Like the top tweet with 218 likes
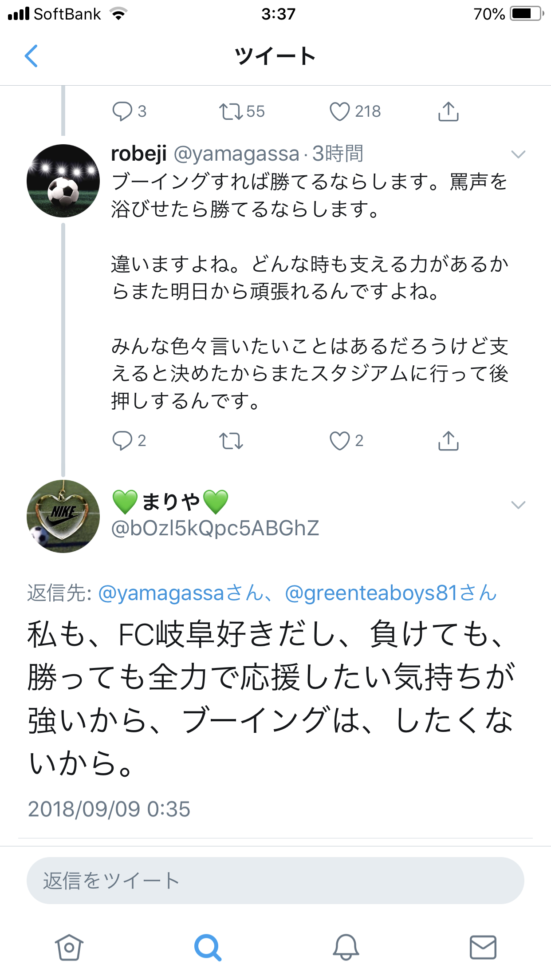Image resolution: width=551 pixels, height=980 pixels. [340, 111]
